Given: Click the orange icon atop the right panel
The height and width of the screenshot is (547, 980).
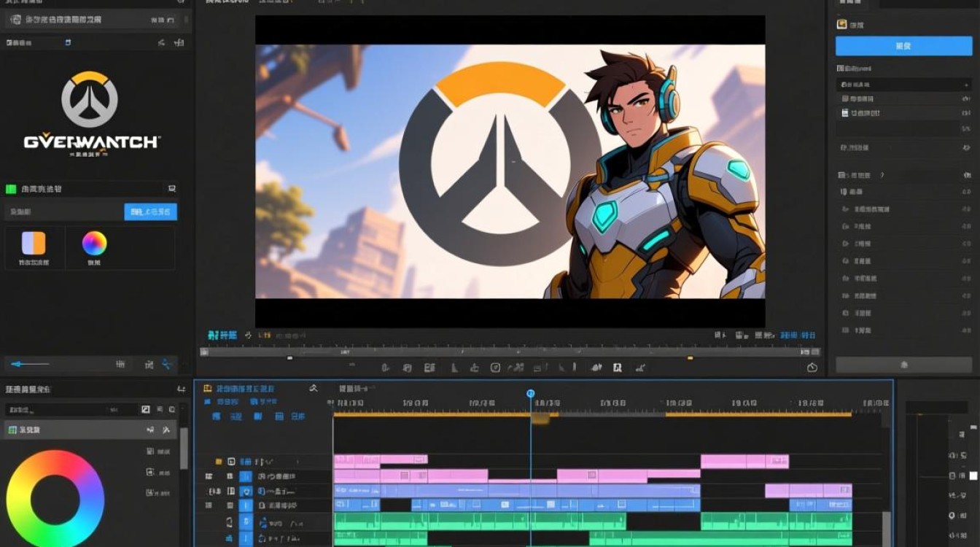Looking at the screenshot, I should 841,24.
